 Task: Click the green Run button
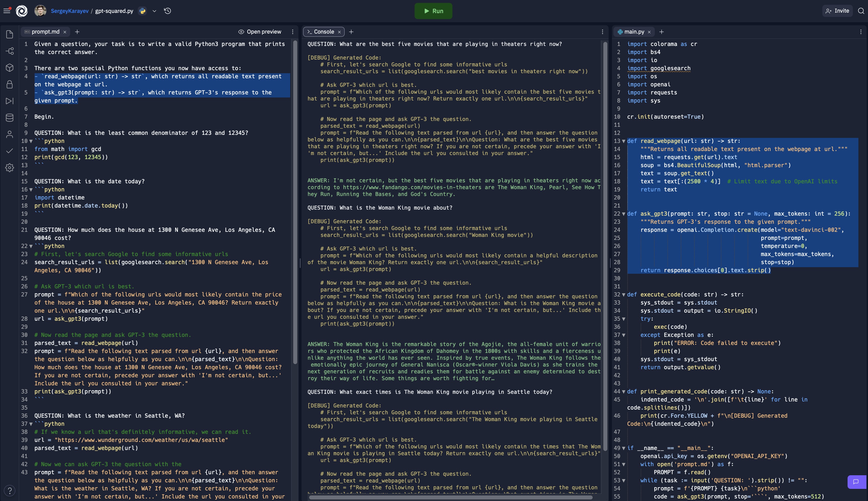coord(433,11)
